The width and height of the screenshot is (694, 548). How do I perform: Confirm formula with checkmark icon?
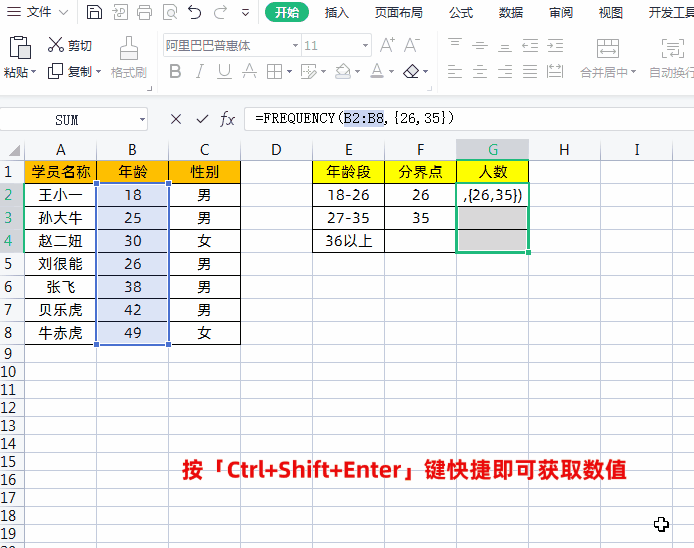click(202, 119)
